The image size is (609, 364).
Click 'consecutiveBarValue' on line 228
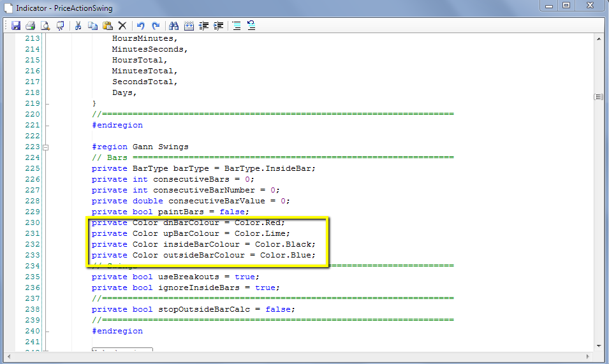point(217,201)
